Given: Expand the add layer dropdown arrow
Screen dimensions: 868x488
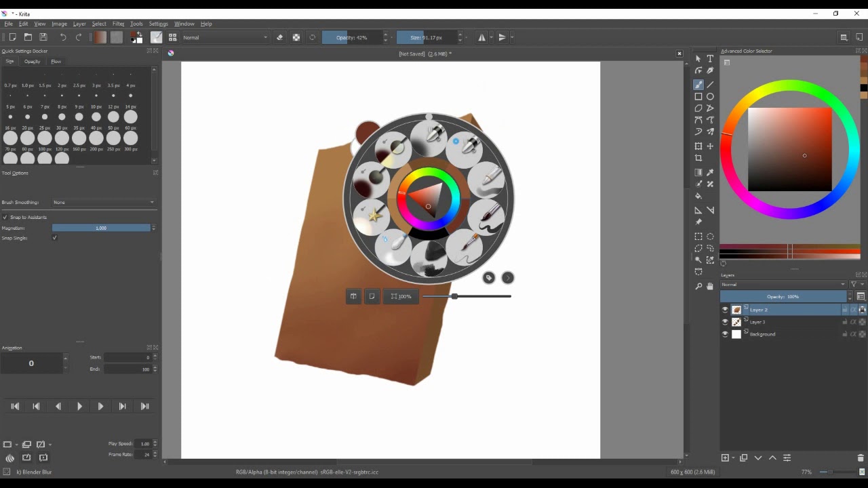Looking at the screenshot, I should (734, 459).
